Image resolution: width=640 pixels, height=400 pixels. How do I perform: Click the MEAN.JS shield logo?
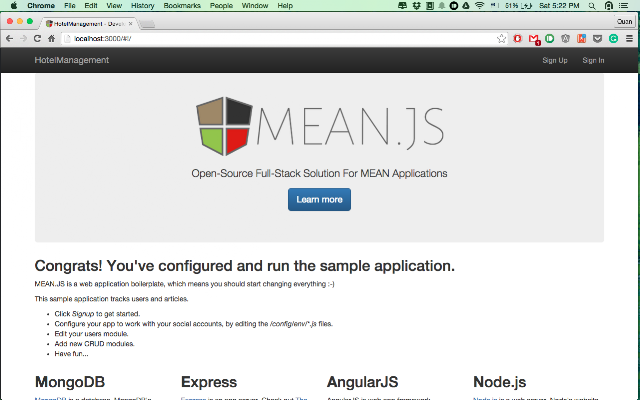click(224, 126)
